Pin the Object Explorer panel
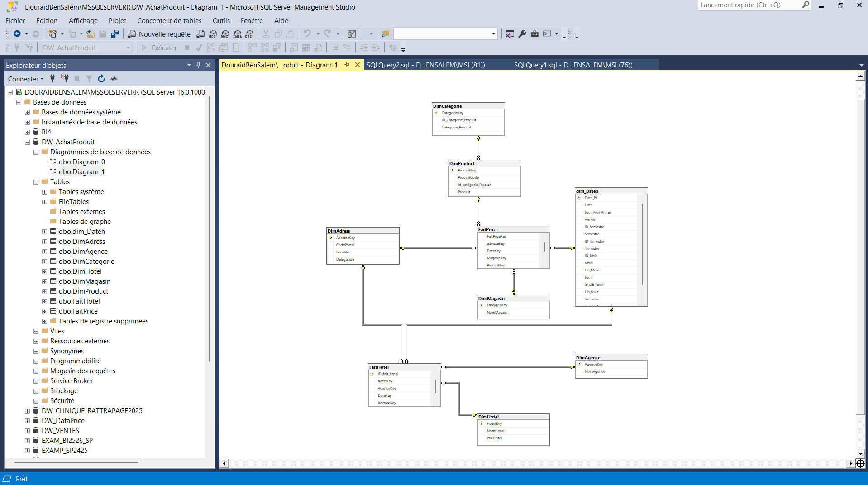The height and width of the screenshot is (485, 868). point(198,65)
